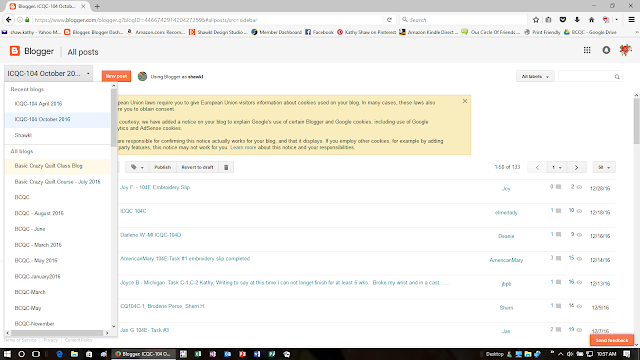Open post Joy F. - 104E Embroidery Slip

coord(155,187)
